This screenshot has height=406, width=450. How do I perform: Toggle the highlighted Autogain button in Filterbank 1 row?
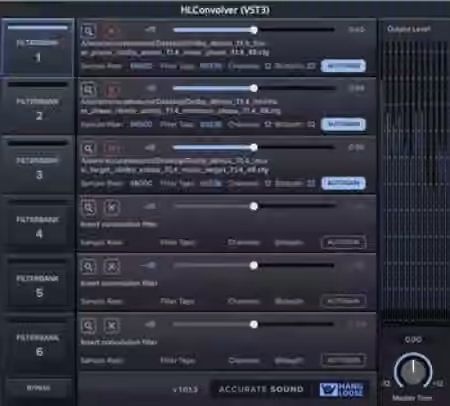pos(343,66)
